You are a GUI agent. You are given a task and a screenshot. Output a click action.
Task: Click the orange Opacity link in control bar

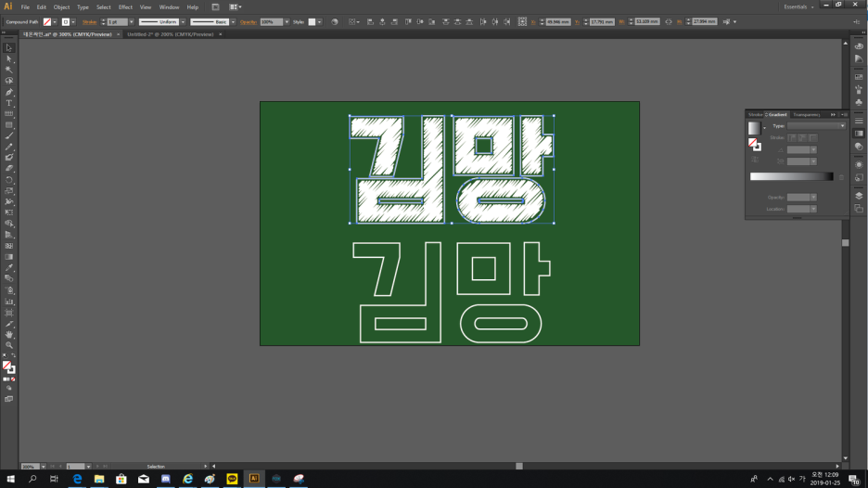click(x=248, y=21)
